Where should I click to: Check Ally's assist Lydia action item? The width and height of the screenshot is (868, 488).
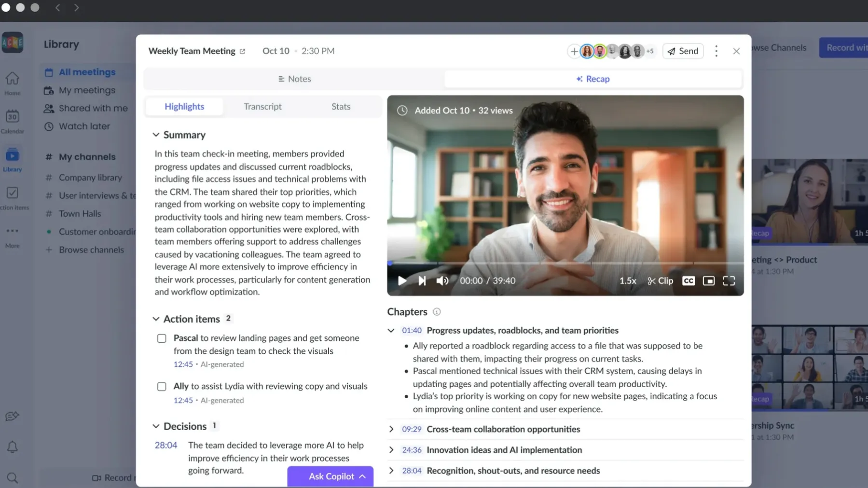pyautogui.click(x=162, y=387)
